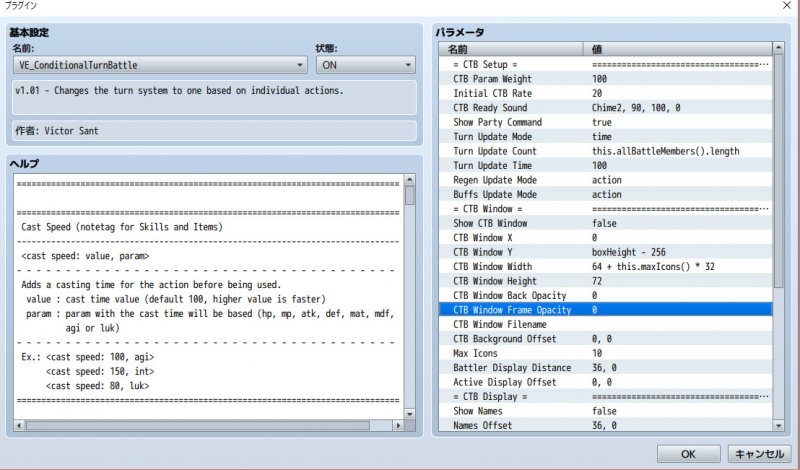Select the Active Display Offset row
Screen dimensions: 800x470
(606, 382)
